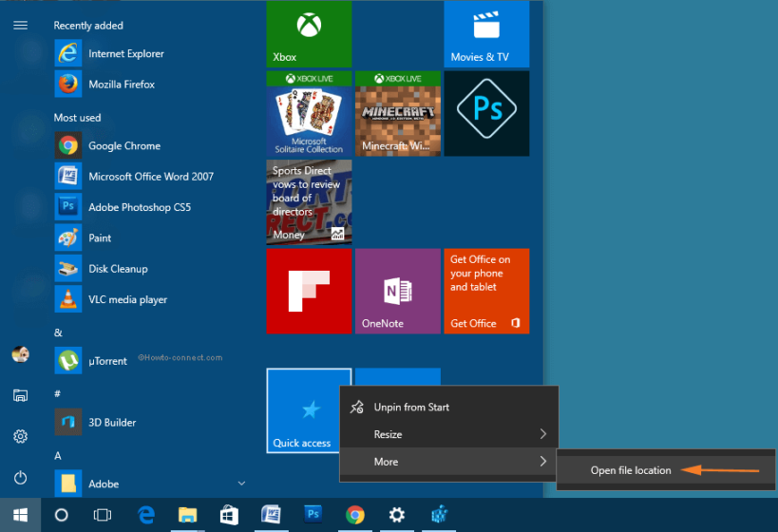Select the Quick access tile
The image size is (778, 532).
[x=303, y=410]
